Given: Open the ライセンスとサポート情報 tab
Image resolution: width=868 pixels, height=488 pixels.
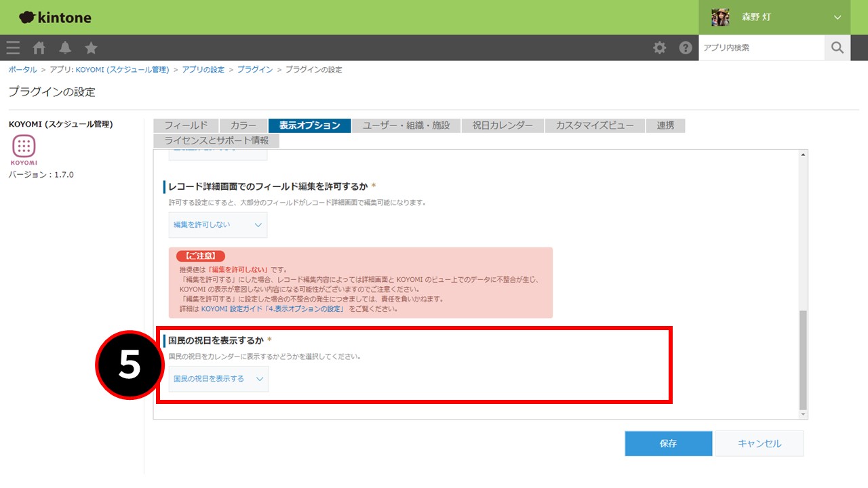Looking at the screenshot, I should [216, 140].
